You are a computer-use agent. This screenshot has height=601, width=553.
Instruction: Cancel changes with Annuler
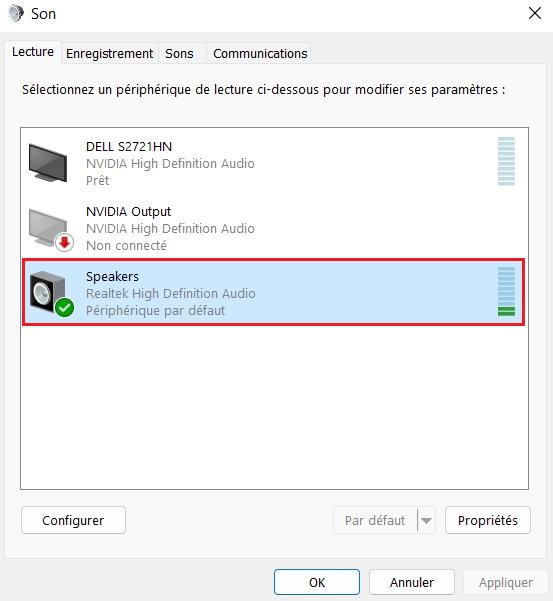tap(412, 582)
